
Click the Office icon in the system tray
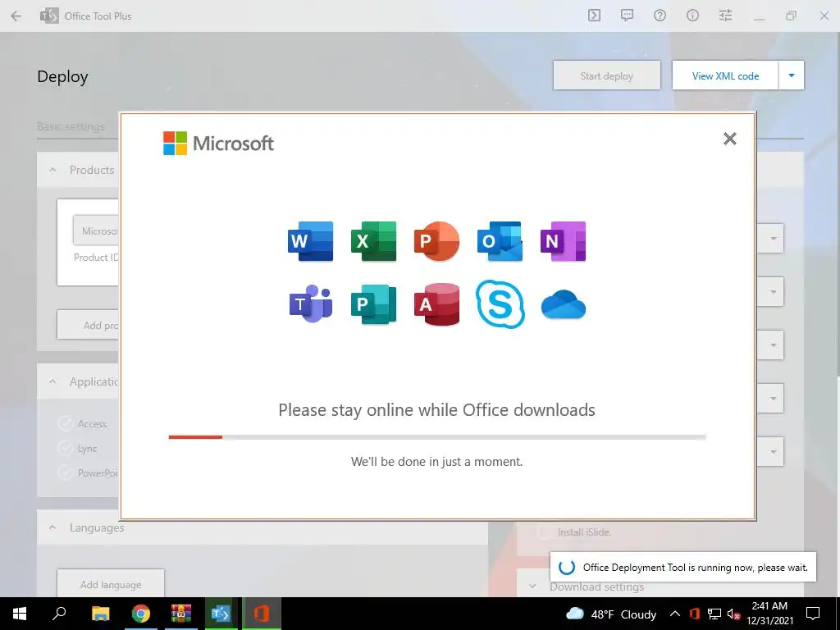[x=695, y=614]
